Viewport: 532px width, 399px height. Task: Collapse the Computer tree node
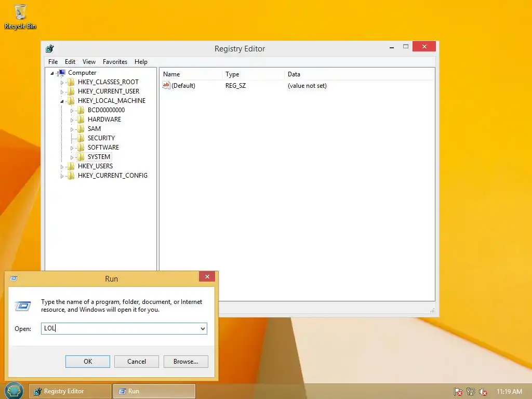pyautogui.click(x=52, y=73)
